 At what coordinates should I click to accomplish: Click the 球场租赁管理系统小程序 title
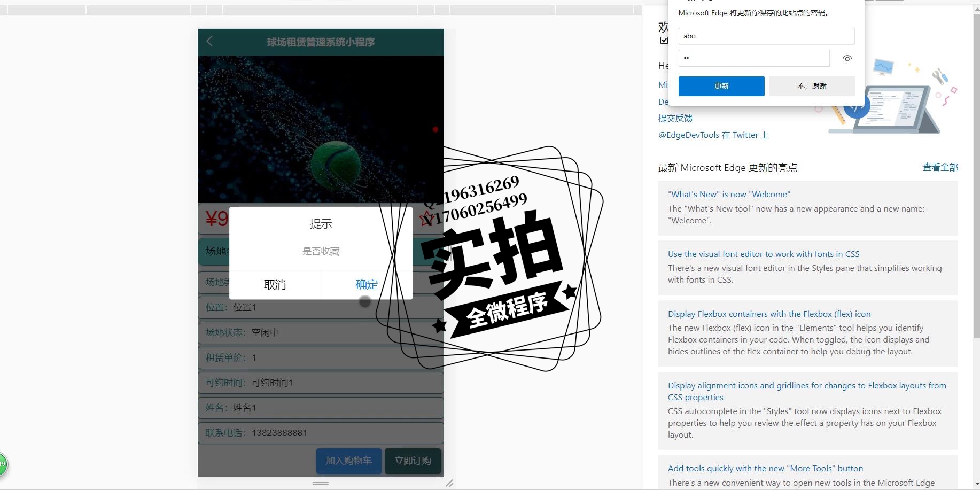[321, 42]
